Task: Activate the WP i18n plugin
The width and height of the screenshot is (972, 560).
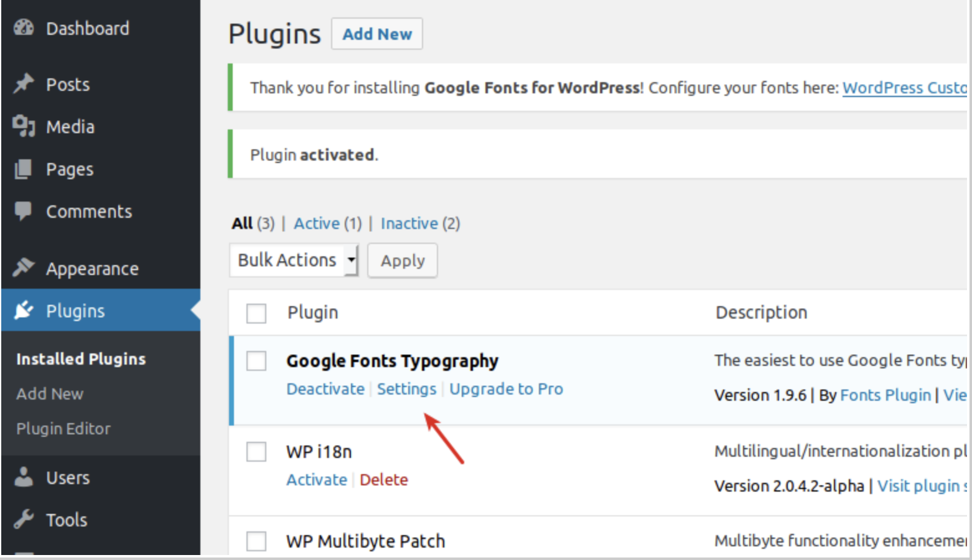Action: pos(317,480)
